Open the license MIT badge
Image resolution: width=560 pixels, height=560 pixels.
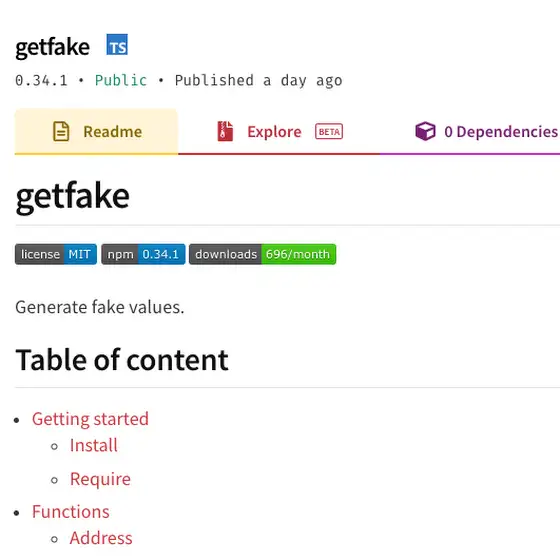pyautogui.click(x=56, y=254)
